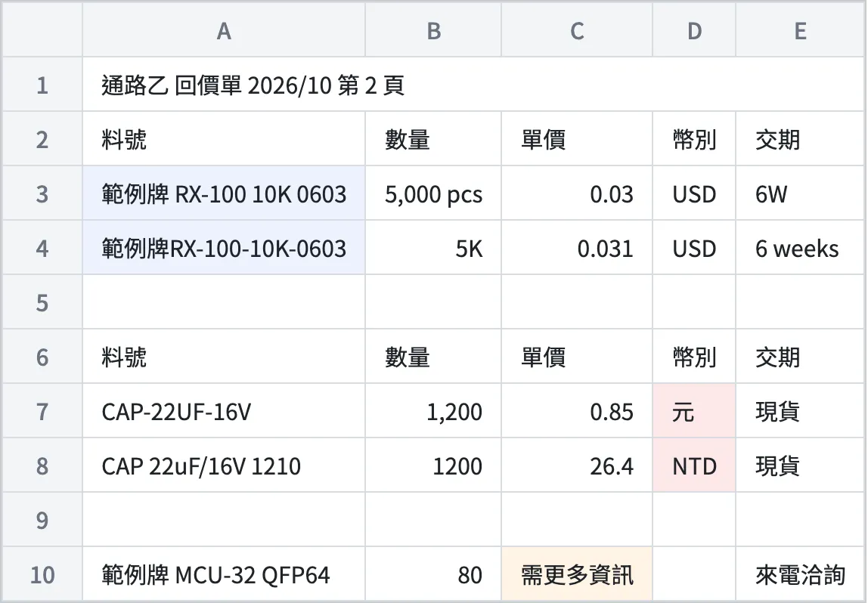The height and width of the screenshot is (603, 868).
Task: Click 料號 header in row 6
Action: tap(224, 356)
